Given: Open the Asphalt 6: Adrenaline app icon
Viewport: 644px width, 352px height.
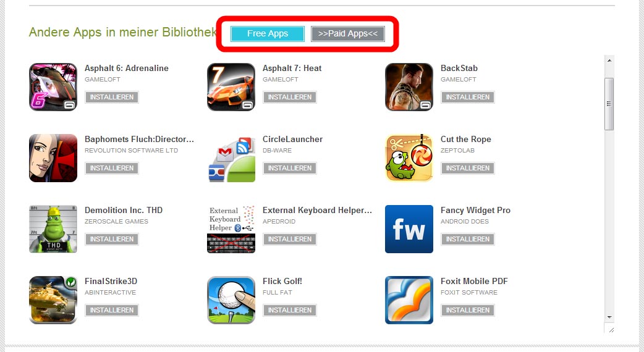Looking at the screenshot, I should (53, 87).
